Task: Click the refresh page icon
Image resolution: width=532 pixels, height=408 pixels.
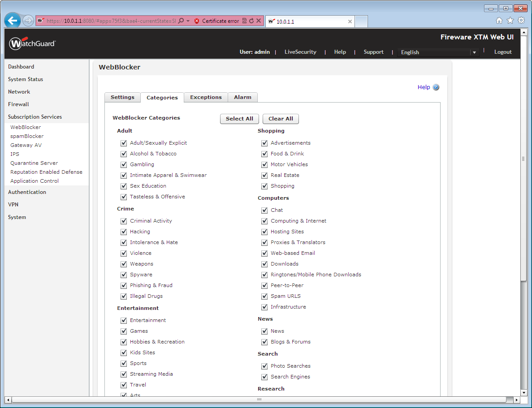Action: pyautogui.click(x=251, y=21)
